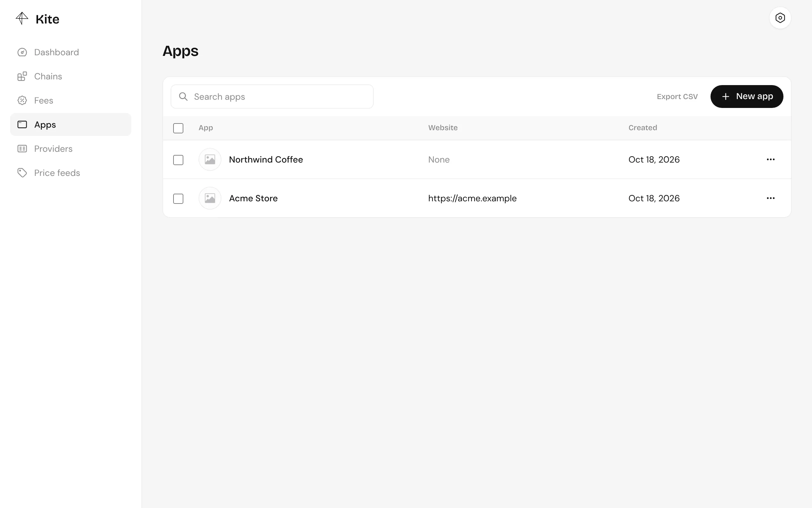Toggle the select-all apps checkbox
The height and width of the screenshot is (508, 812).
[x=178, y=128]
